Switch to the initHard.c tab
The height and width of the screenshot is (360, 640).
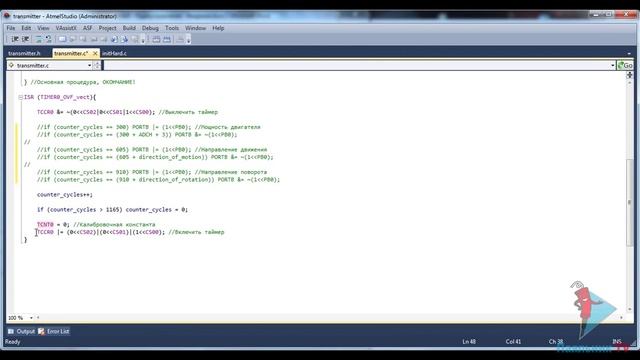pyautogui.click(x=114, y=53)
